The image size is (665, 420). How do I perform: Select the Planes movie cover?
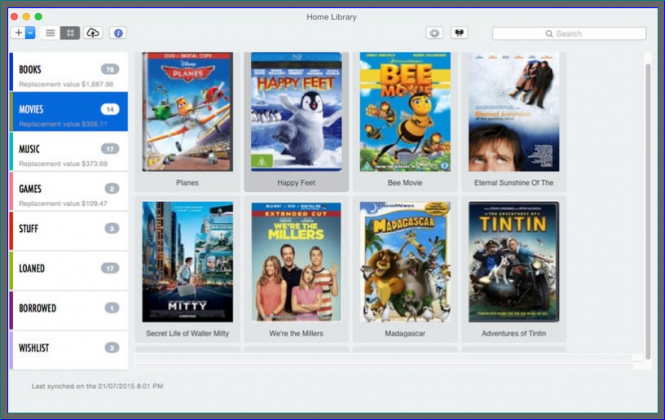[x=187, y=112]
